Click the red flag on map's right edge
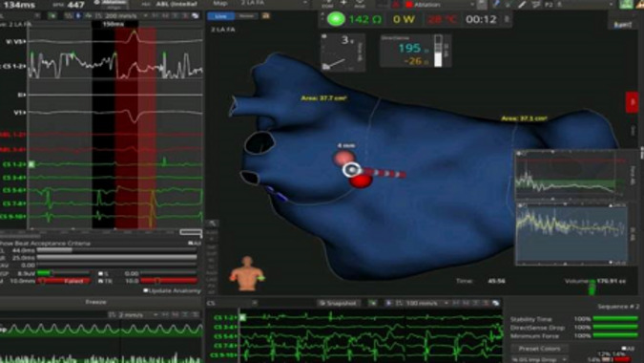The width and height of the screenshot is (644, 363). tap(632, 102)
